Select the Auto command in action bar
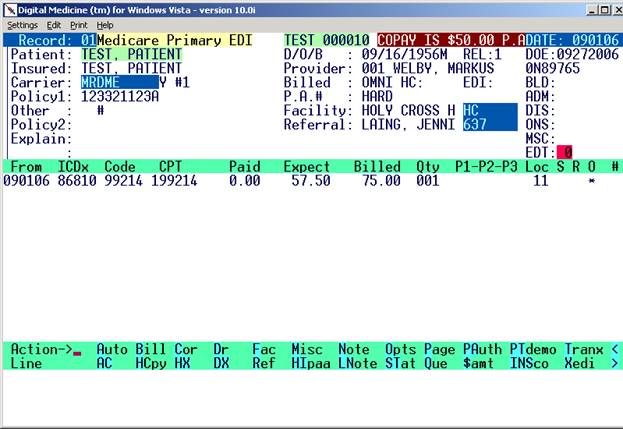 pyautogui.click(x=112, y=349)
